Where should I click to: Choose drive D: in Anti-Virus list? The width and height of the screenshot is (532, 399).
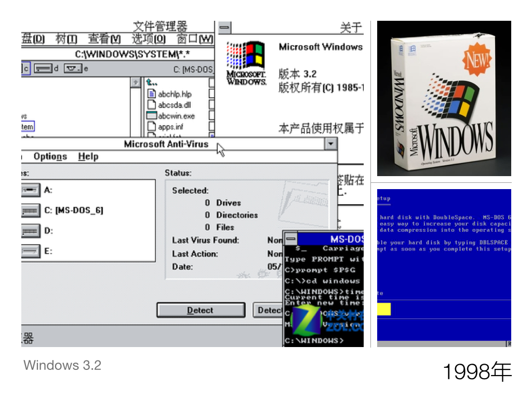[31, 231]
